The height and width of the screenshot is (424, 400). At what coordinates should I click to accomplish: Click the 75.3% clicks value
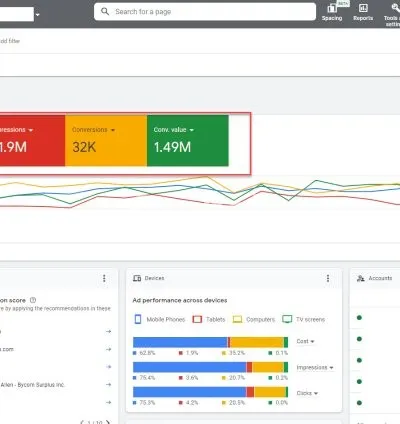tap(147, 403)
